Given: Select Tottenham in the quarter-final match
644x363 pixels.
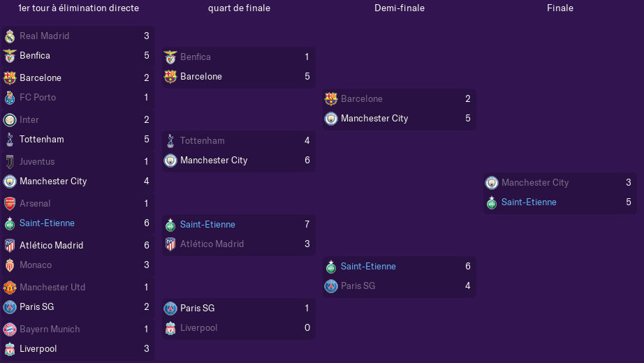Looking at the screenshot, I should pos(203,141).
